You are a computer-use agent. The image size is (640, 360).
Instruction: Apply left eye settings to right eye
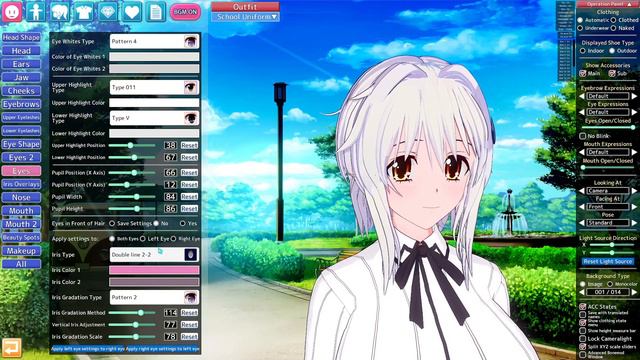coord(88,349)
